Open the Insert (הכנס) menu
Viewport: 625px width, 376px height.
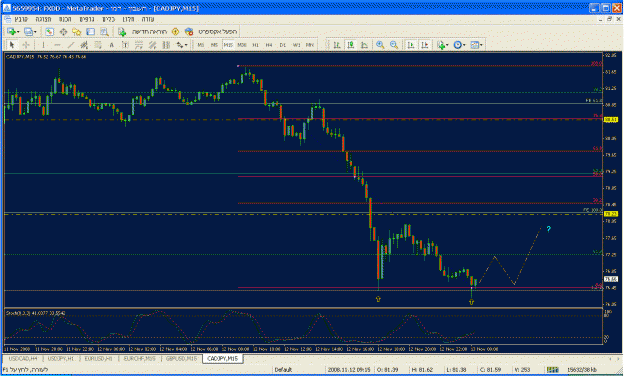65,19
